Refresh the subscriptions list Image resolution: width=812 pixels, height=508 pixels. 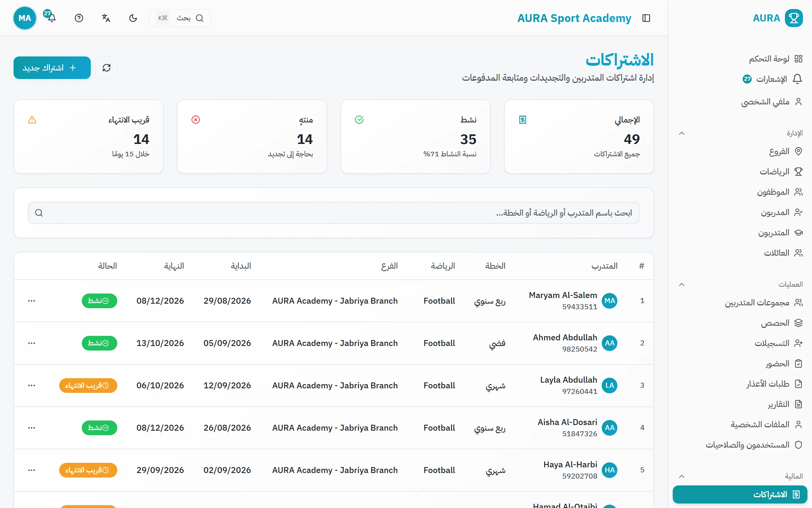106,68
